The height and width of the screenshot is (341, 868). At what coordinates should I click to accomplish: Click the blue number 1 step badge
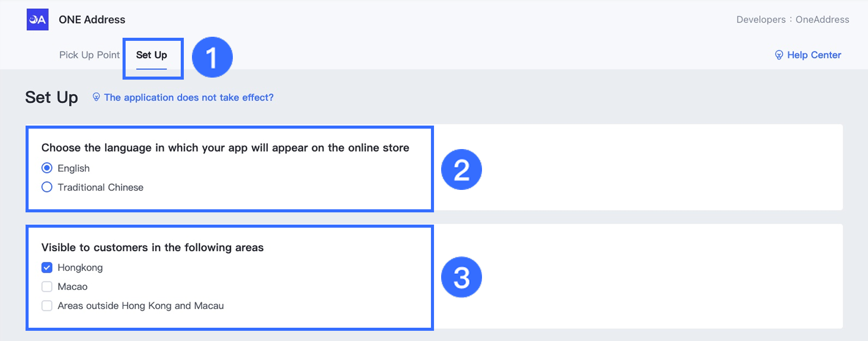coord(212,57)
